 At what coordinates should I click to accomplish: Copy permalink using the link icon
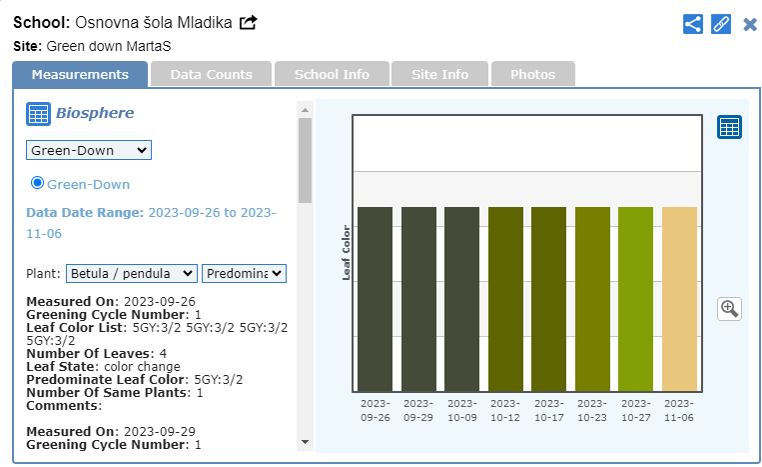click(x=721, y=24)
